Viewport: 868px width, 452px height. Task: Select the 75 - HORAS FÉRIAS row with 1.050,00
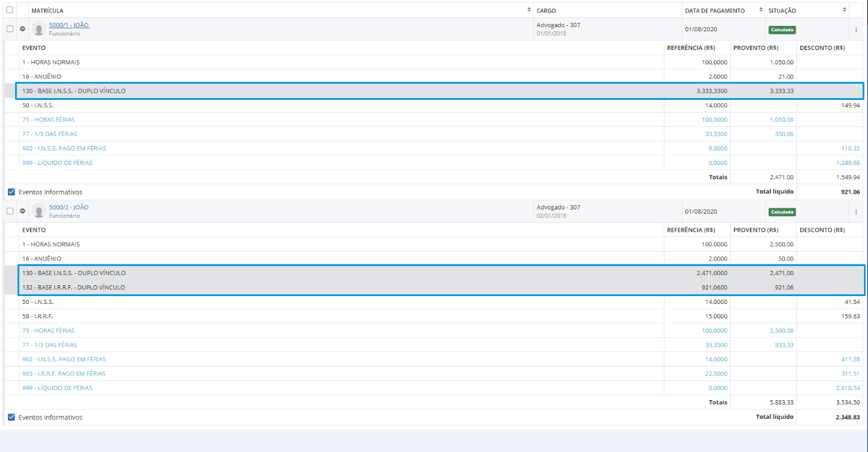(434, 119)
